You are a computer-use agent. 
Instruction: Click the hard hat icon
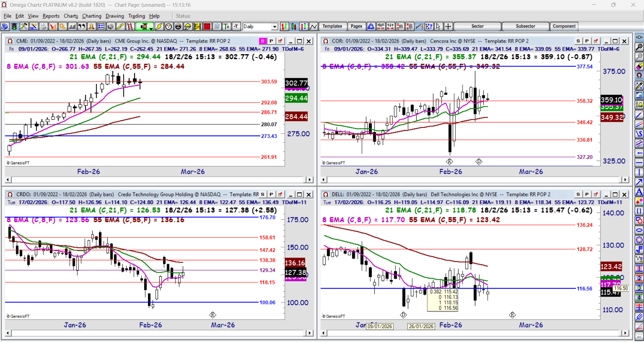pyautogui.click(x=188, y=26)
